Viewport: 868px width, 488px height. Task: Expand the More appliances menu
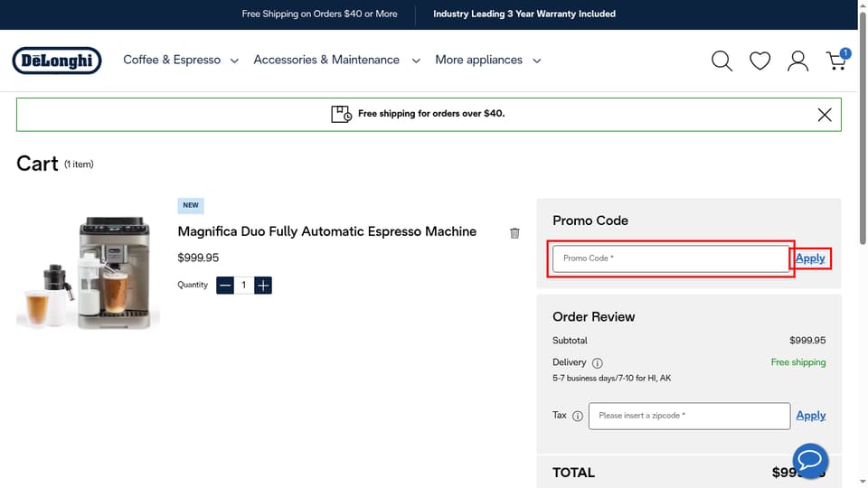487,60
